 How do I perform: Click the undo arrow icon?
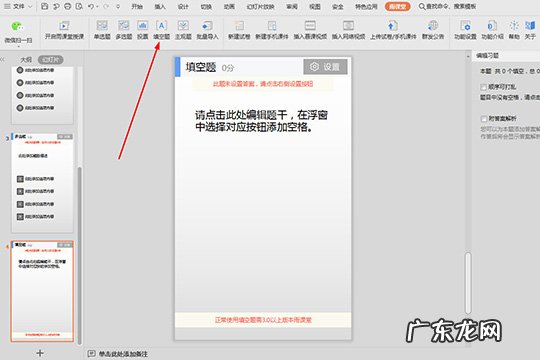click(91, 6)
